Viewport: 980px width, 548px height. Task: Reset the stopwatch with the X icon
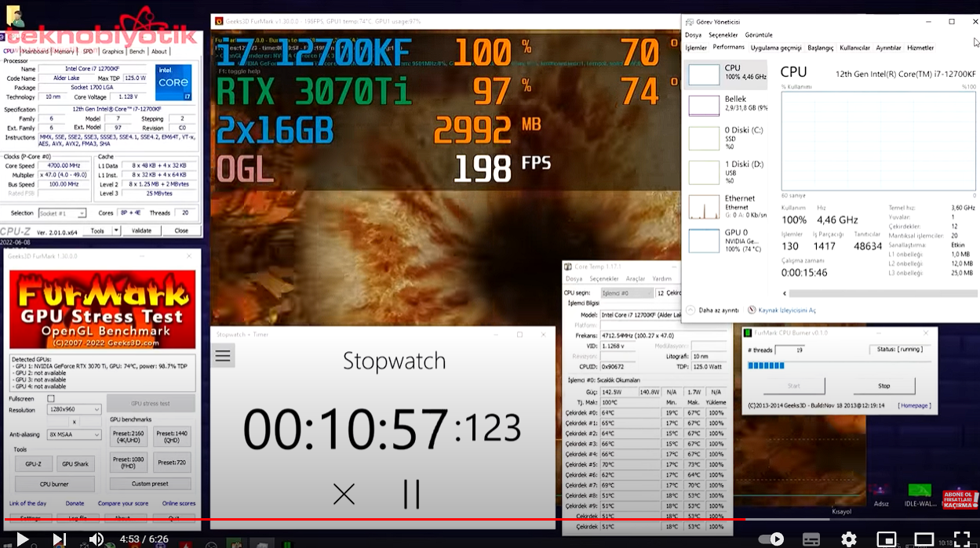pos(344,493)
